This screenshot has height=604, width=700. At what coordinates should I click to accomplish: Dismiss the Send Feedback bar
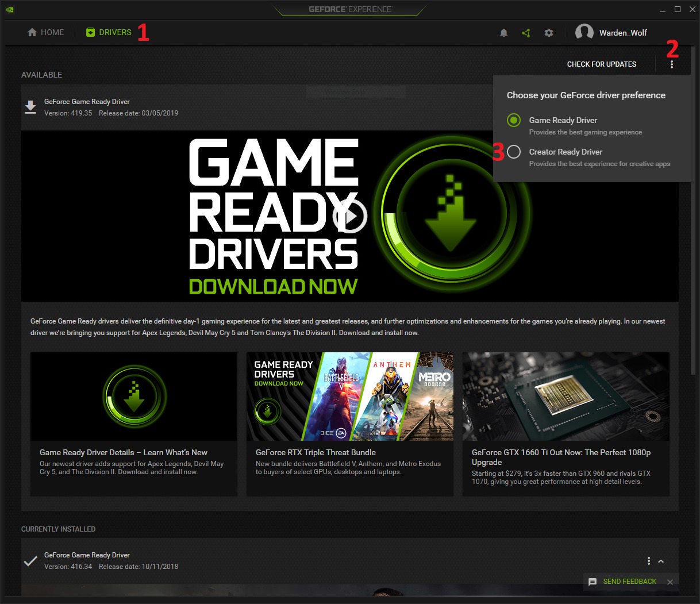pyautogui.click(x=670, y=582)
